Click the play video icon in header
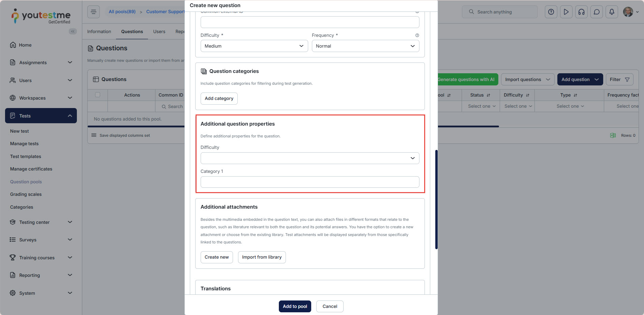 click(566, 12)
